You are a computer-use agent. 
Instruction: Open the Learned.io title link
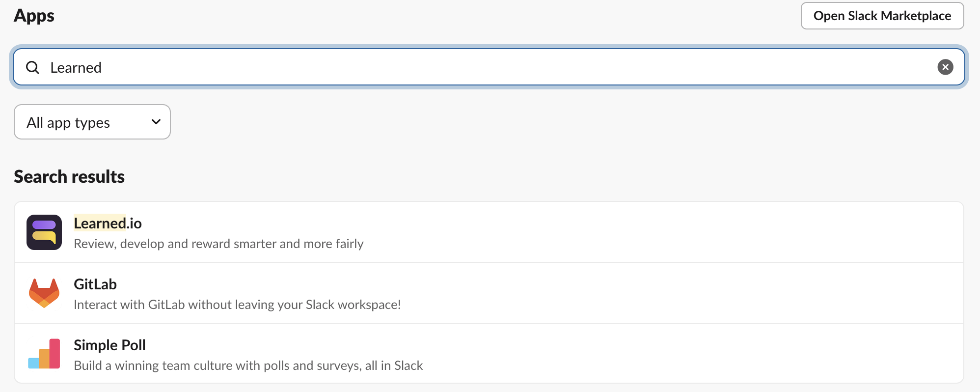108,224
